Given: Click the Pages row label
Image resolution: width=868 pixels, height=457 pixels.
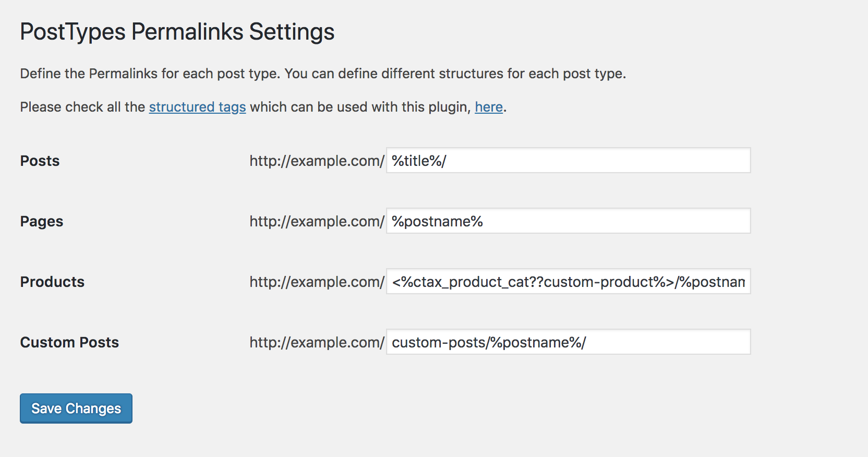Looking at the screenshot, I should pos(42,222).
